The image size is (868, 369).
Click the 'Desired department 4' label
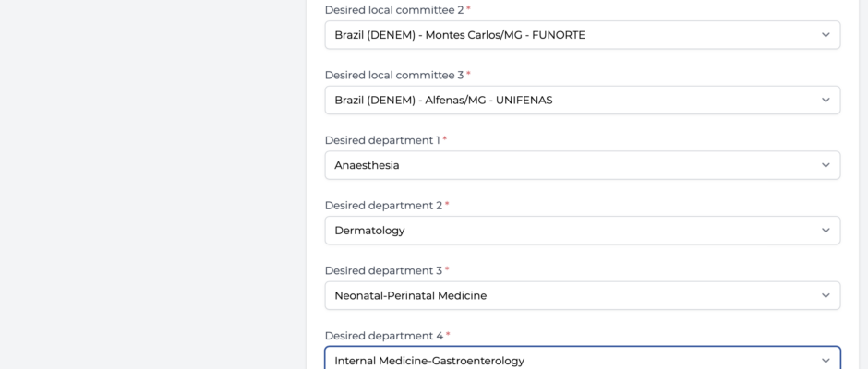point(383,336)
